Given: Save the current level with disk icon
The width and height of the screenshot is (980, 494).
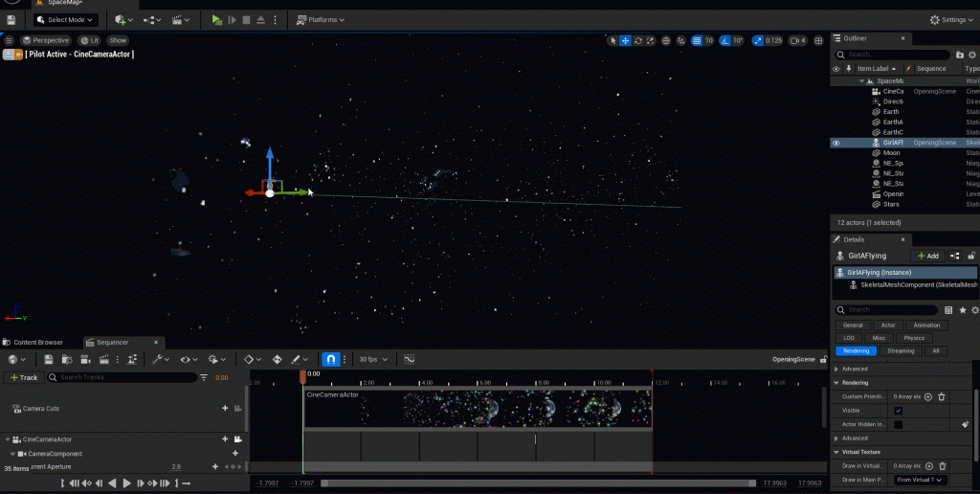Looking at the screenshot, I should pyautogui.click(x=11, y=19).
